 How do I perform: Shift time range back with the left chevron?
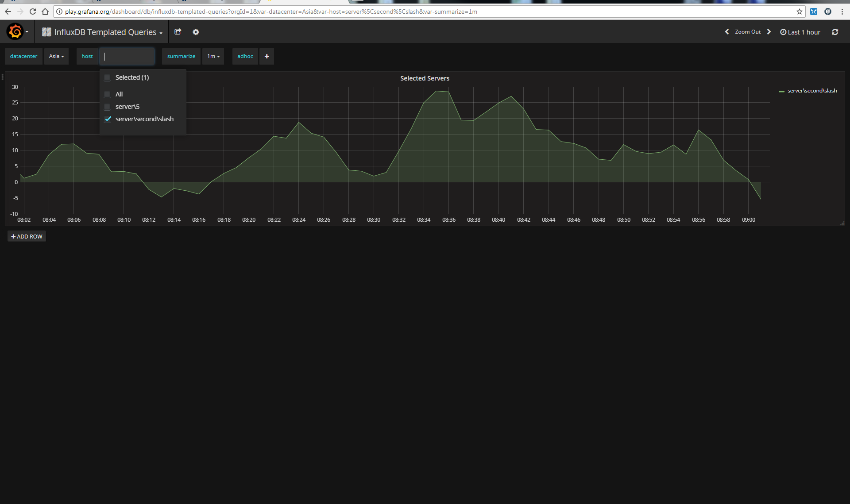coord(726,31)
